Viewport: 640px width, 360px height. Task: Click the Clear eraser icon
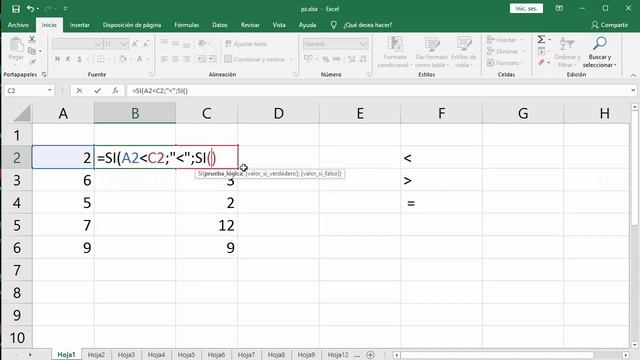click(x=541, y=62)
